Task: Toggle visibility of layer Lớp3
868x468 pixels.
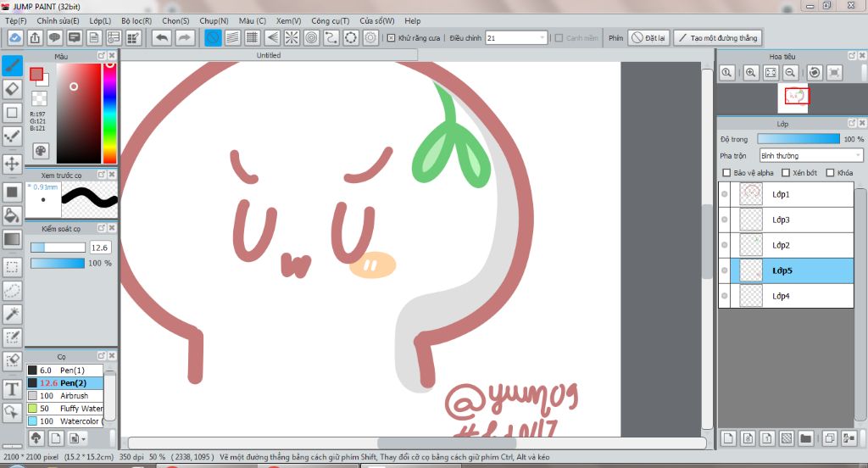Action: 725,220
